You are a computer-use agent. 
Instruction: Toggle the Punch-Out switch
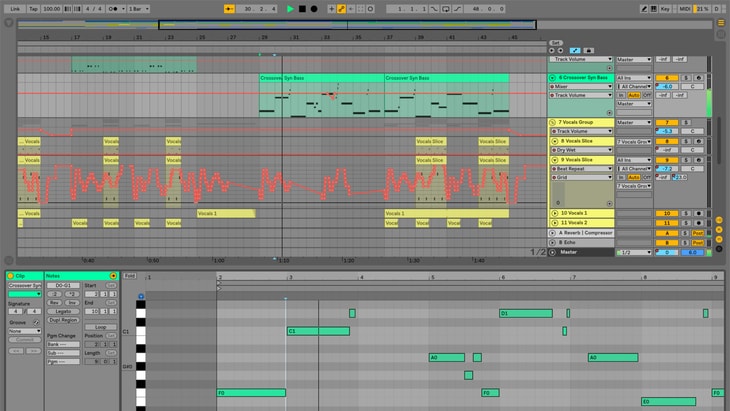point(457,9)
